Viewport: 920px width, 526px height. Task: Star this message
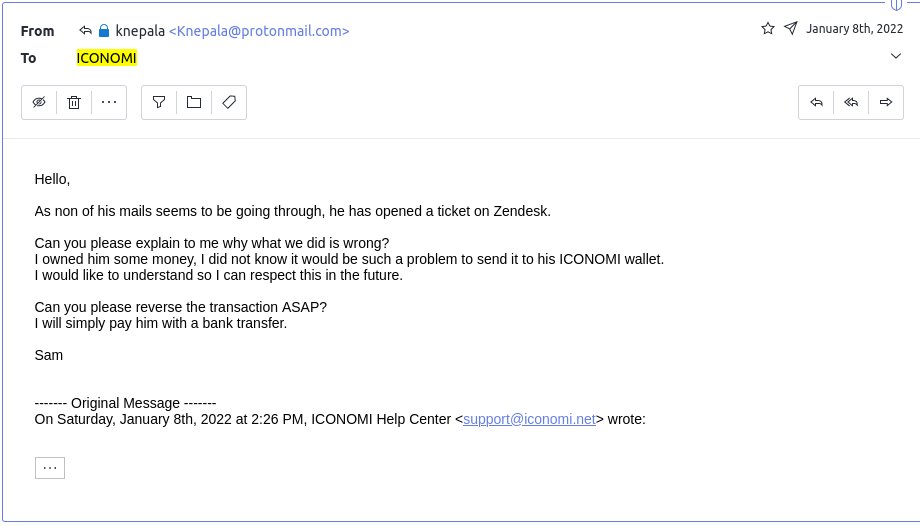tap(767, 28)
